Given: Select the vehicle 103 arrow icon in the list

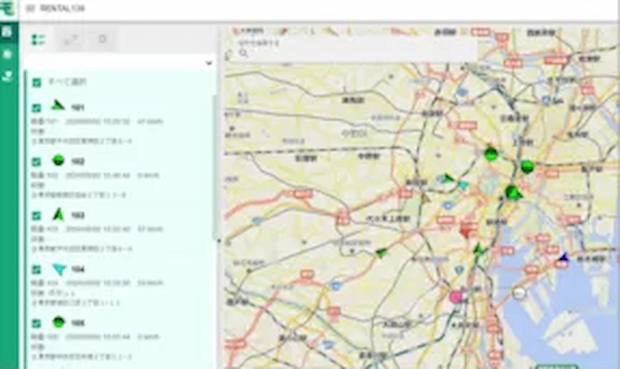Looking at the screenshot, I should [58, 215].
